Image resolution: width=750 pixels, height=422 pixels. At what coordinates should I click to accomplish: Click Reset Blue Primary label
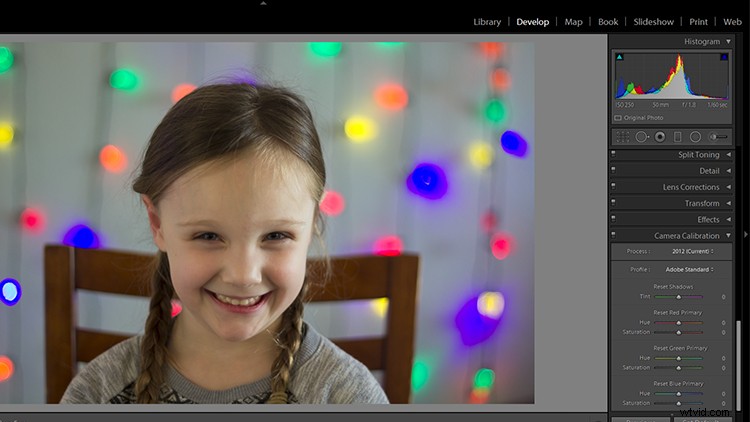click(x=678, y=384)
